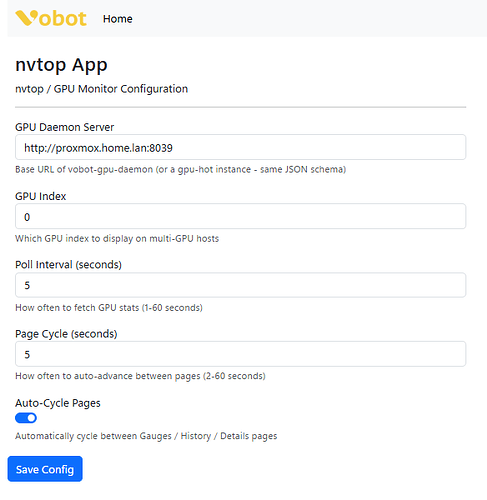Viewport: 487px width, 500px height.
Task: Click the 'Poll Interval (seconds)' label
Action: point(68,265)
